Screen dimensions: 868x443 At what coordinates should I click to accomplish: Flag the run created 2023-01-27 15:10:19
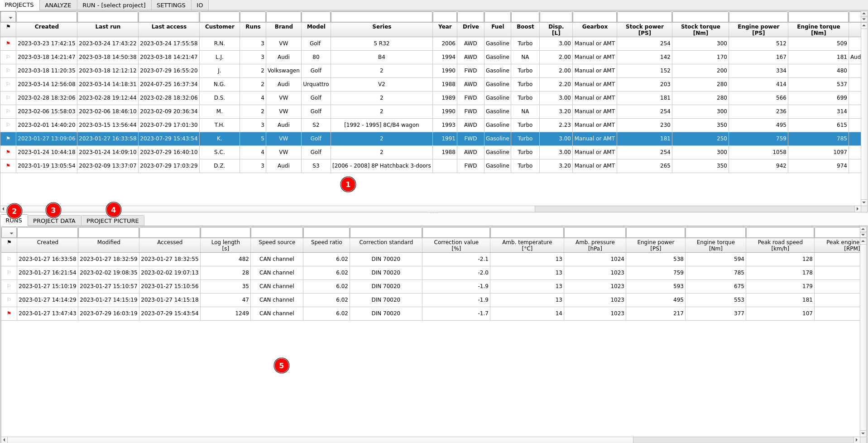click(x=9, y=286)
